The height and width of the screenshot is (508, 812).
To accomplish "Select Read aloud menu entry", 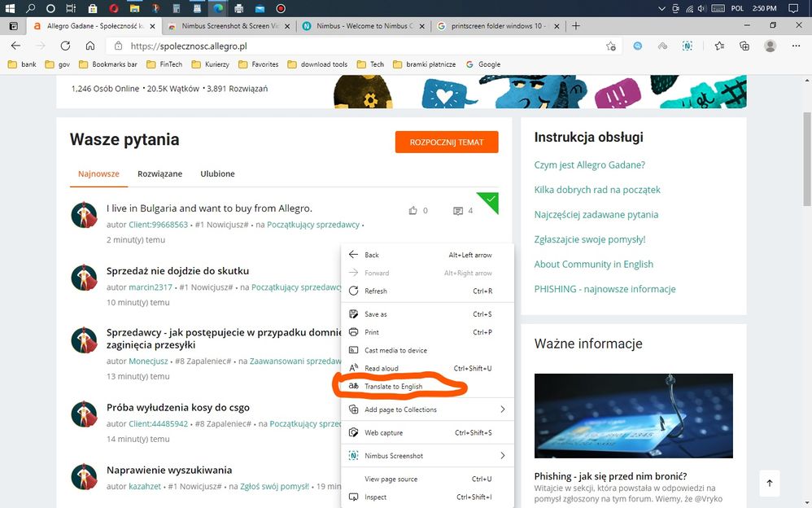I will tap(427, 369).
